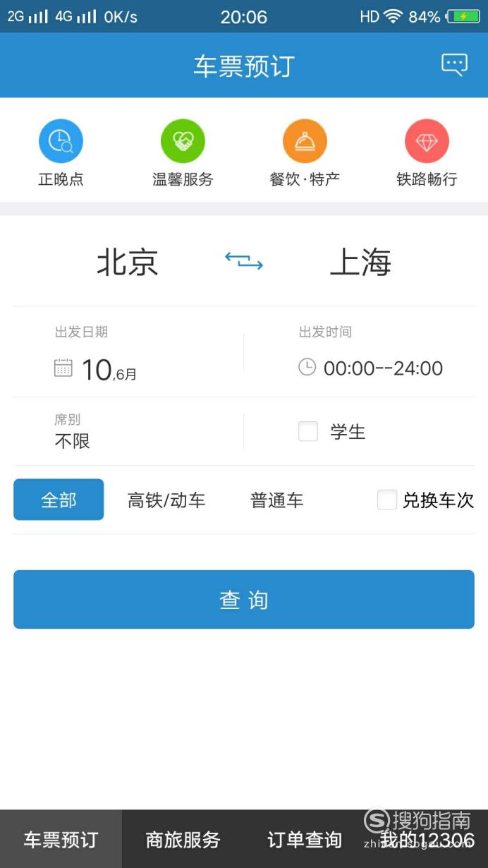Swap departure and arrival stations arrows
Viewport: 488px width, 868px height.
(x=244, y=261)
